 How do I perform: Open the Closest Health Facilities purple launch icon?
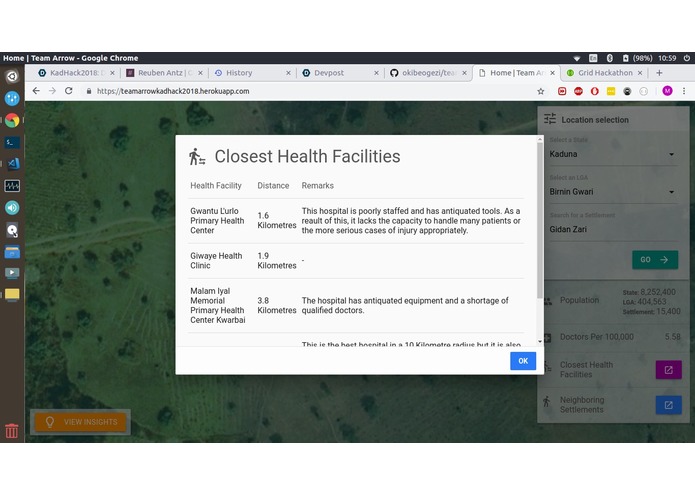click(668, 370)
